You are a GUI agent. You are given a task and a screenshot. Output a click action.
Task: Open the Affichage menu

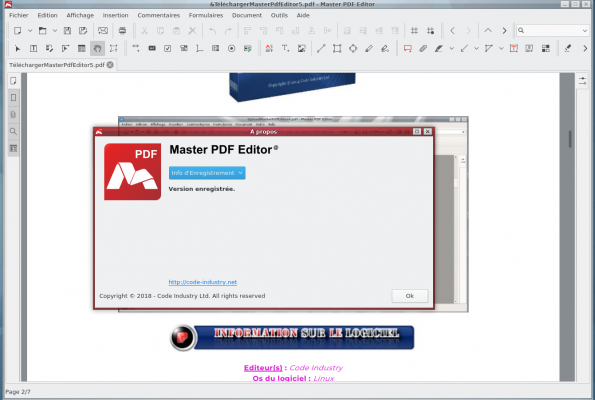click(x=80, y=15)
